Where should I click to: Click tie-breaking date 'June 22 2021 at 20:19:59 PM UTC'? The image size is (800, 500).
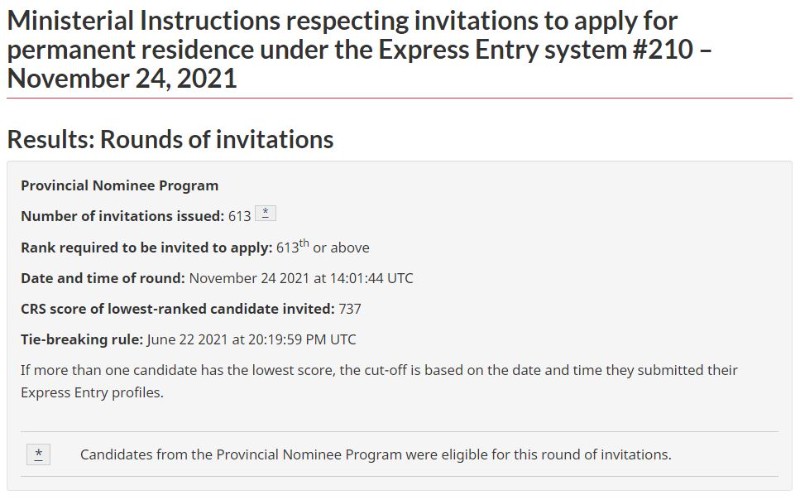[x=252, y=339]
